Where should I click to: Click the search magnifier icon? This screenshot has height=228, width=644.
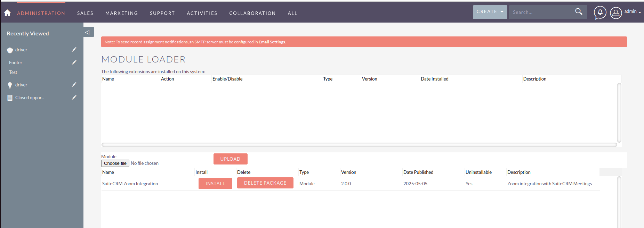[x=579, y=11]
